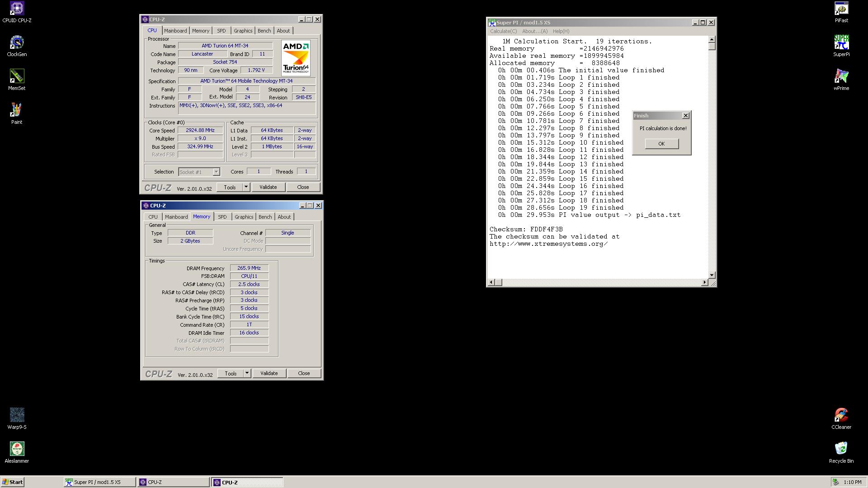868x488 pixels.
Task: Open the wPrime desktop icon
Action: click(x=841, y=80)
